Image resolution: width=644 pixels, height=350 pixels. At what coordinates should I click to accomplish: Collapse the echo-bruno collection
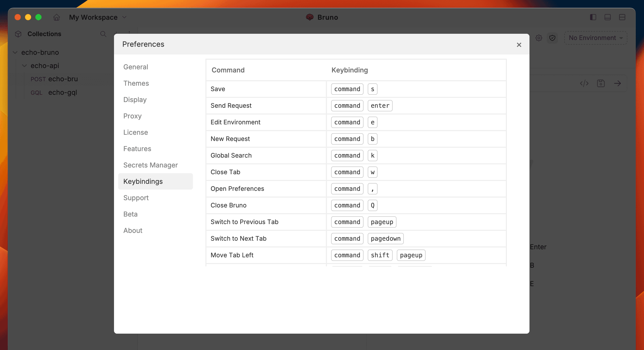[x=15, y=52]
